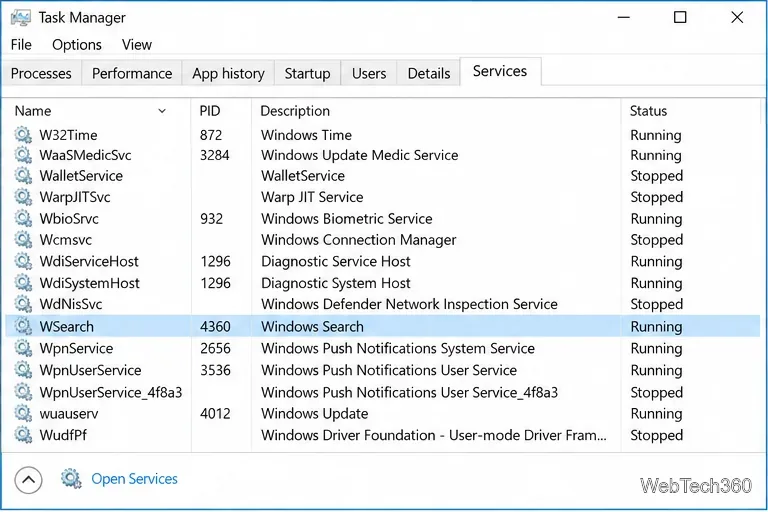Viewport: 768px width, 512px height.
Task: Select the WudfPf service name
Action: tap(63, 435)
